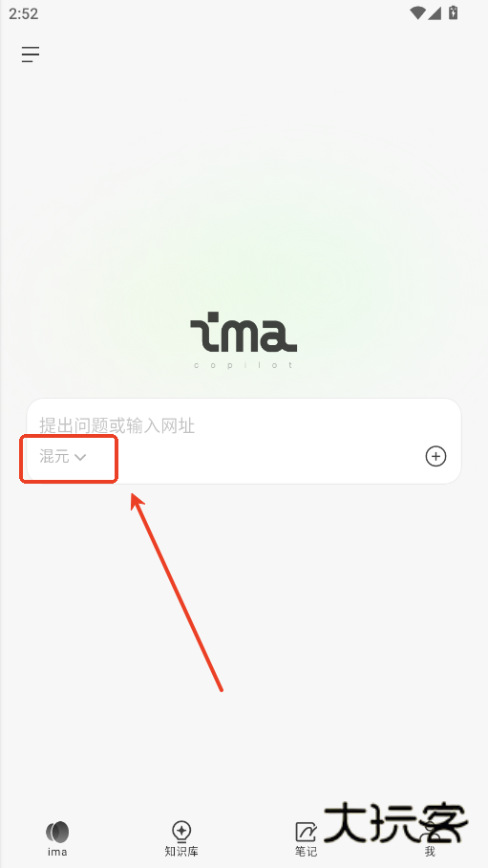Expand the 混元 model dropdown
Image resolution: width=488 pixels, height=868 pixels.
(62, 457)
